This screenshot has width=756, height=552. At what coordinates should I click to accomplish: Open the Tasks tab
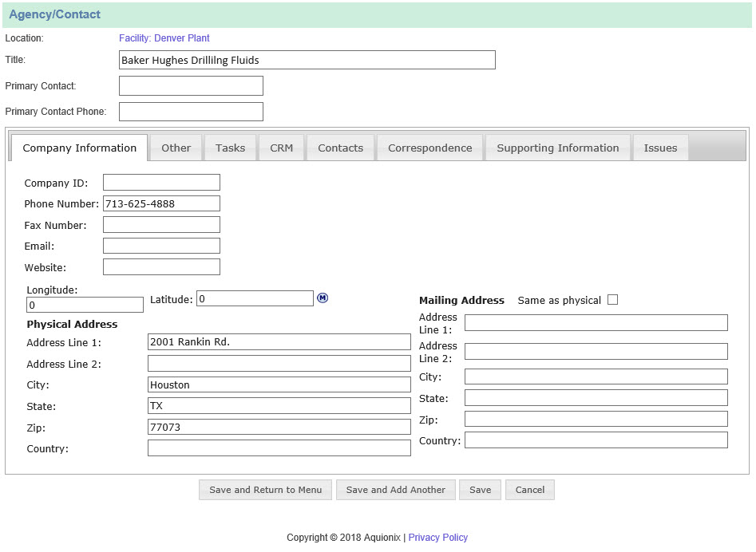point(230,148)
